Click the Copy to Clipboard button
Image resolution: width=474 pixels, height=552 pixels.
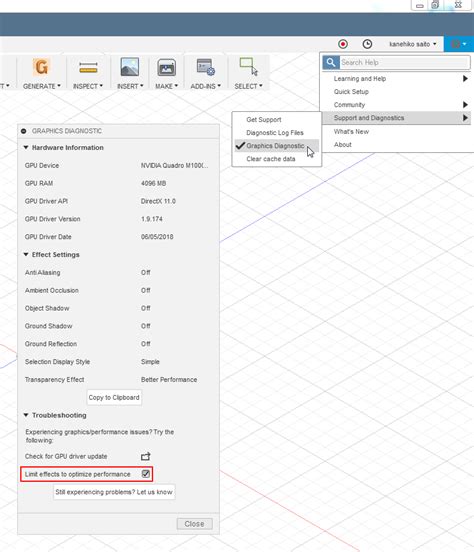tap(114, 397)
